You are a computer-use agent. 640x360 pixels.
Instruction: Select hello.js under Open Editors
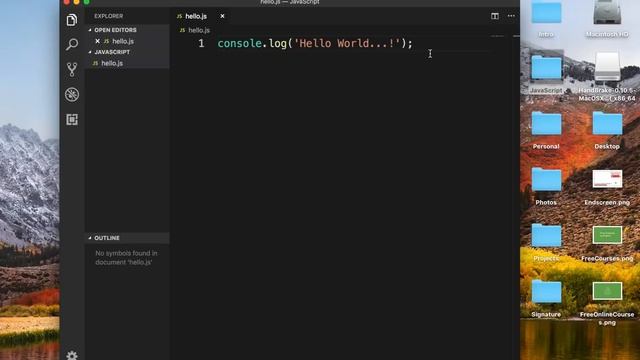123,41
